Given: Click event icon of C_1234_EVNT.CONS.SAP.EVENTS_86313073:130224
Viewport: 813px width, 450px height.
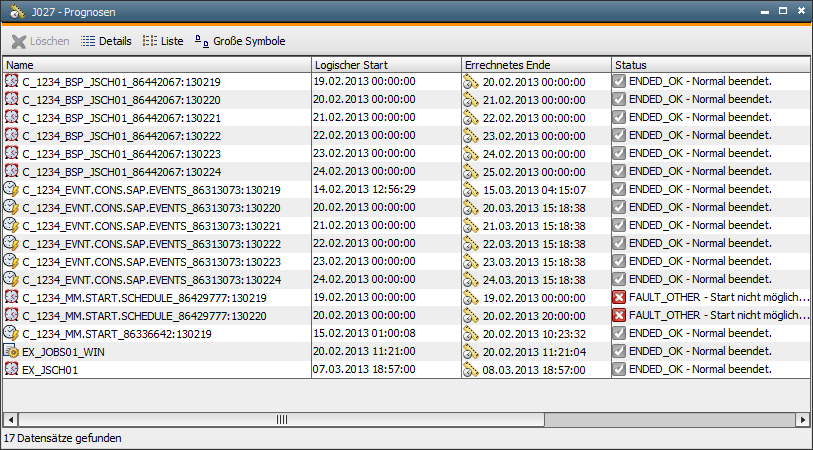Looking at the screenshot, I should 11,279.
